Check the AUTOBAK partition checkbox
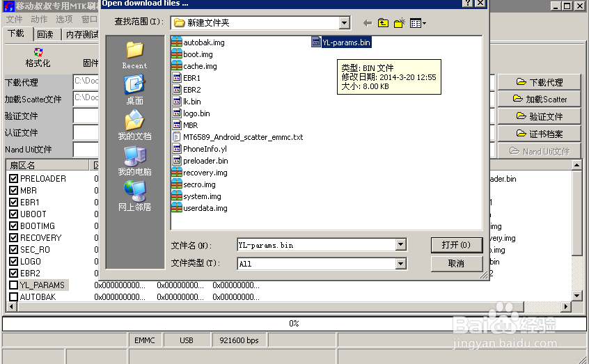589x364 pixels. [x=13, y=296]
